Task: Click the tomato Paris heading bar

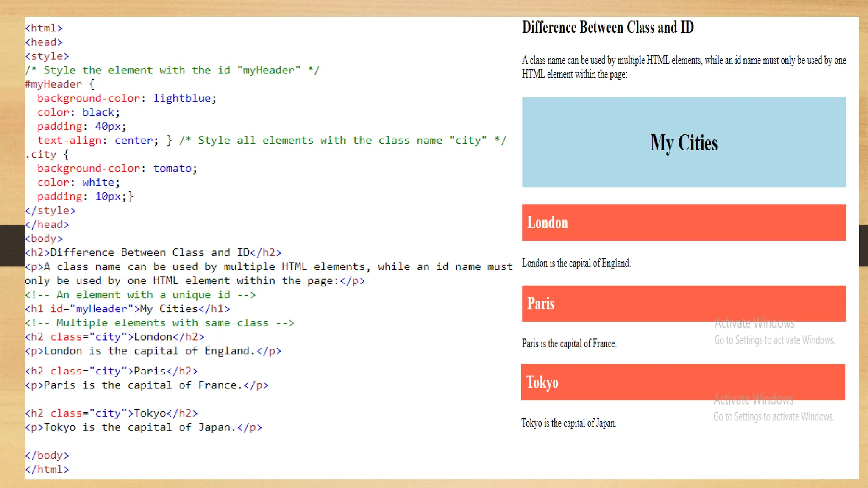Action: (x=684, y=303)
